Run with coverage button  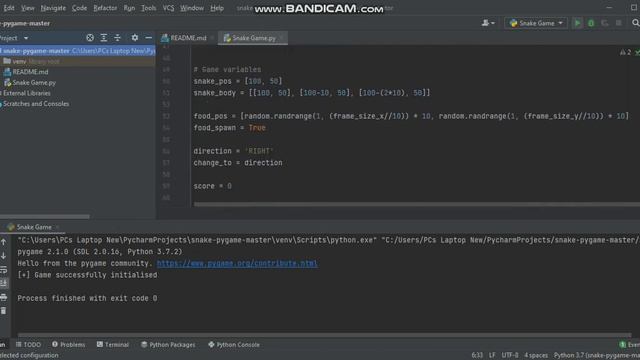tap(605, 23)
